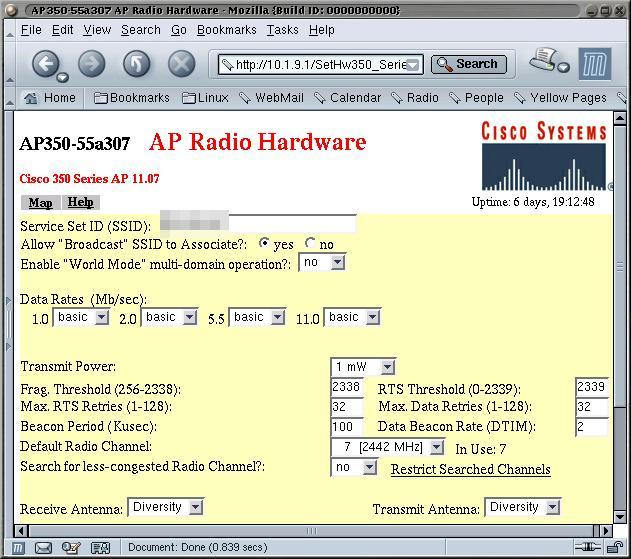Screen dimensions: 631x559
Task: Go back with the Back arrow button
Action: tap(45, 64)
